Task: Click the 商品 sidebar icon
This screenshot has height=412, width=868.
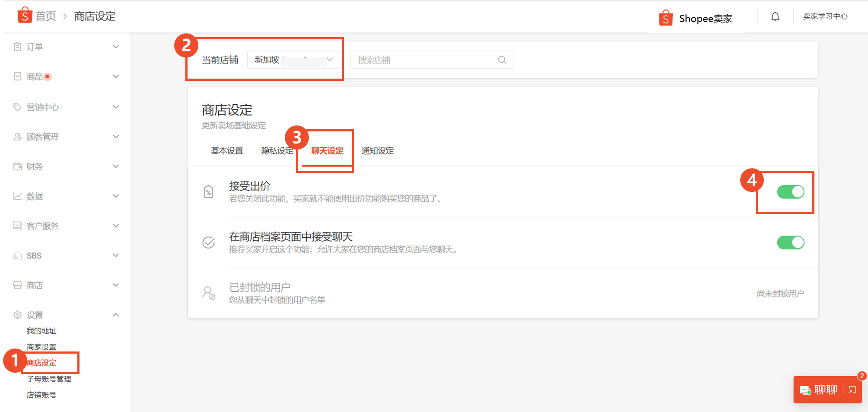Action: 17,77
